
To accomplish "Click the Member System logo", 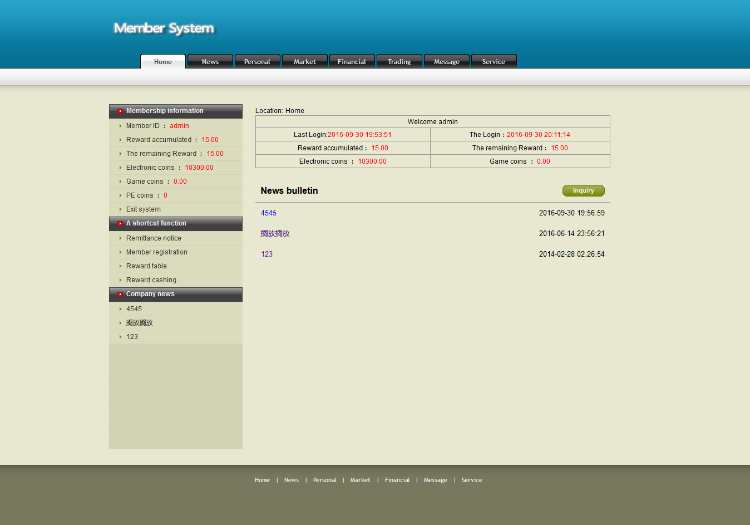I will [x=164, y=28].
